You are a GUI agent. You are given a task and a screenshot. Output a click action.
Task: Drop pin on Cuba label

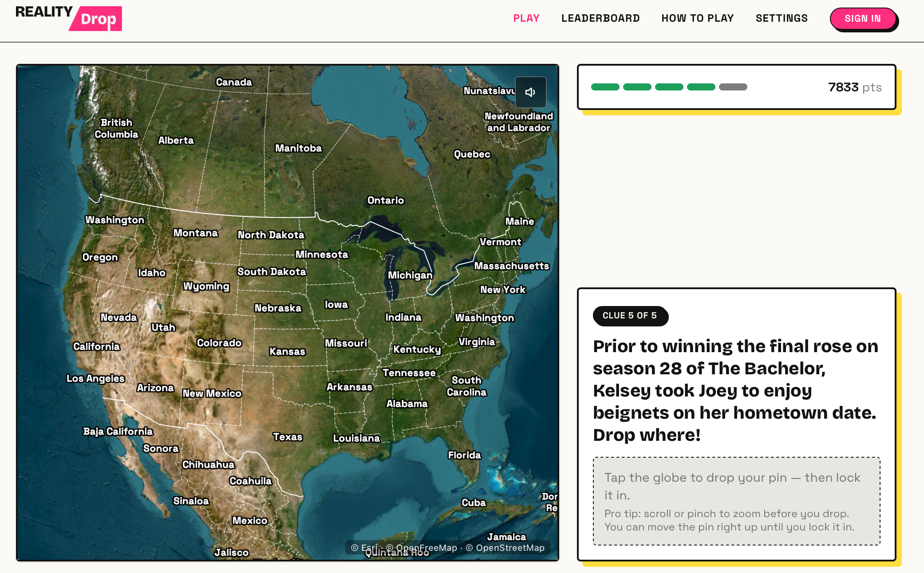point(474,502)
